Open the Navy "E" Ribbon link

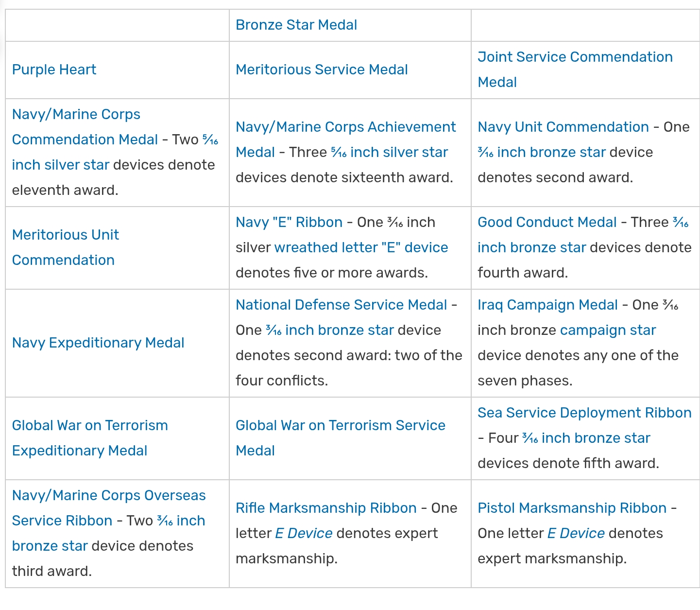(289, 222)
